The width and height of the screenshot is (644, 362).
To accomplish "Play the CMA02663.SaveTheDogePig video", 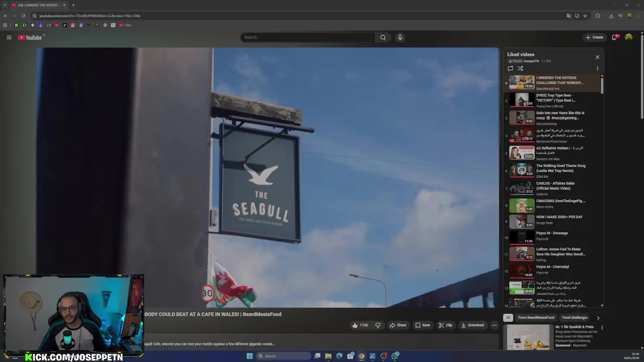I will 553,205.
